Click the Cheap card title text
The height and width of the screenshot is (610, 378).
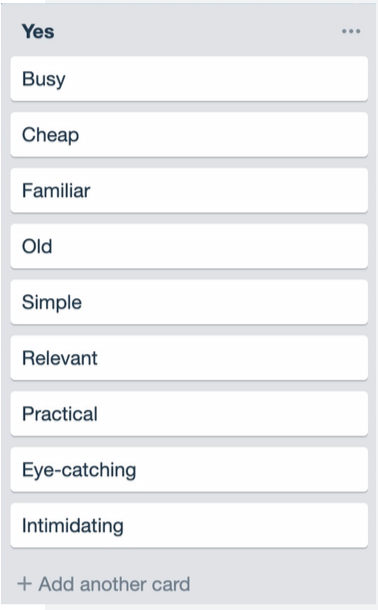[51, 135]
